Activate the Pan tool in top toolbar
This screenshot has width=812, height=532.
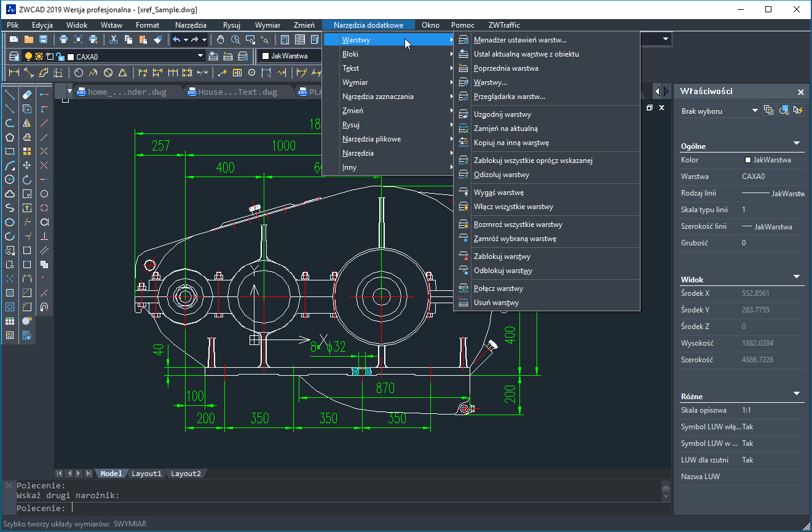click(x=221, y=38)
